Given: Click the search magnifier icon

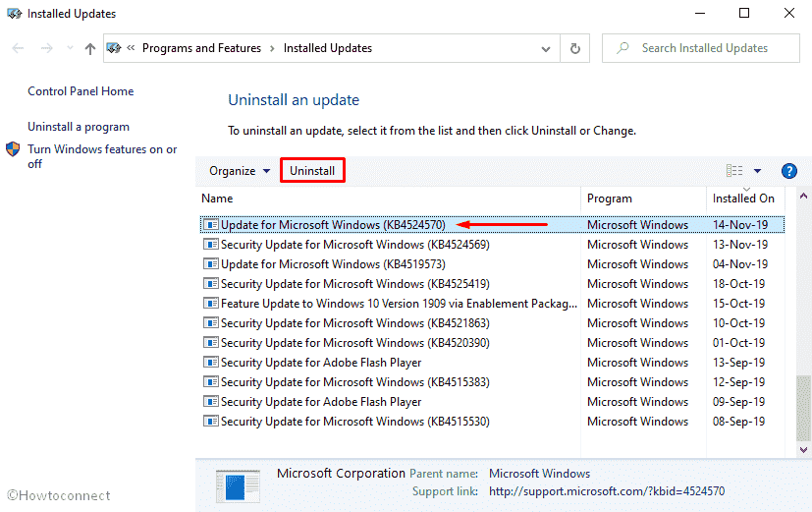Looking at the screenshot, I should tap(623, 48).
